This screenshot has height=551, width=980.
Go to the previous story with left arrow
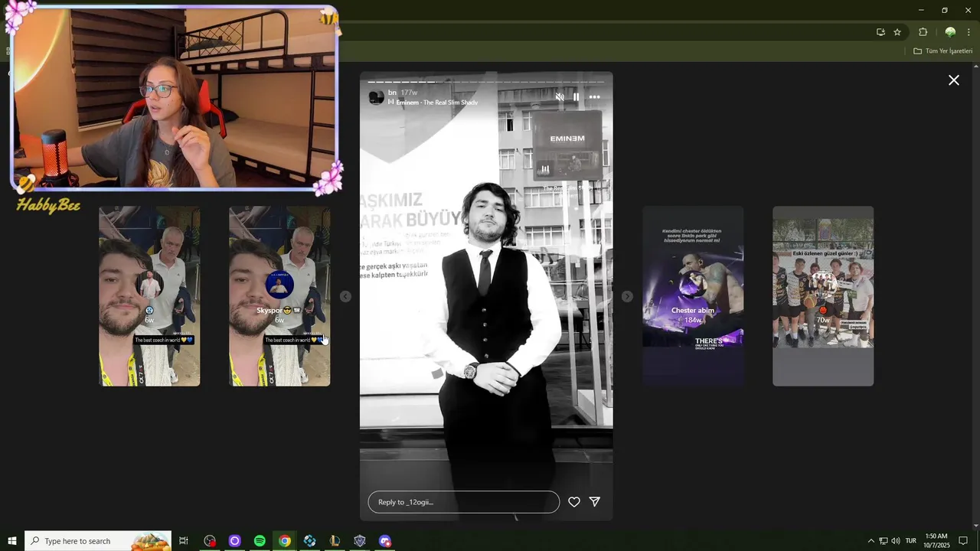pyautogui.click(x=345, y=296)
